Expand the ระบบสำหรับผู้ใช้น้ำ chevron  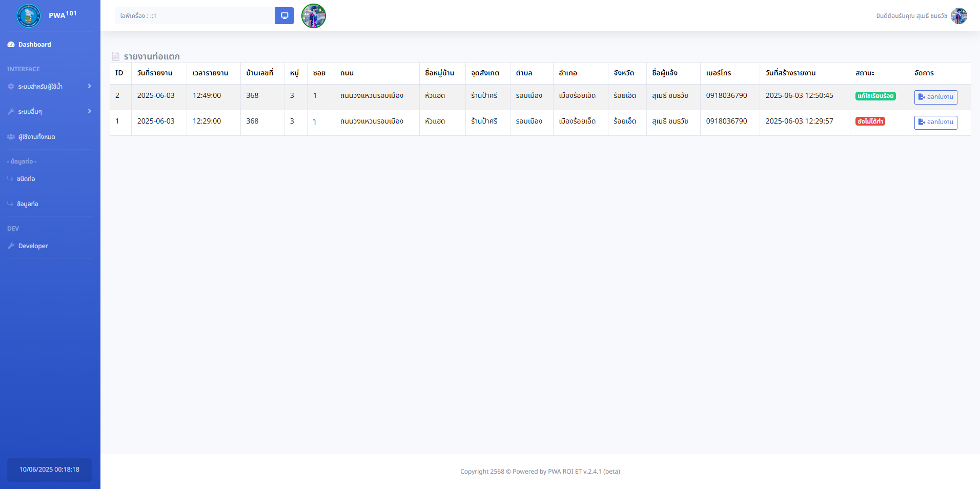90,86
